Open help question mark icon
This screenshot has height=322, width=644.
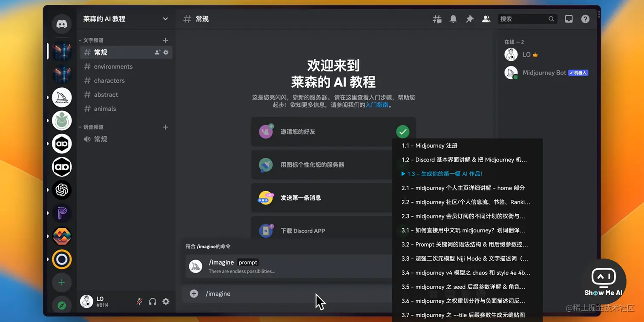(x=585, y=19)
